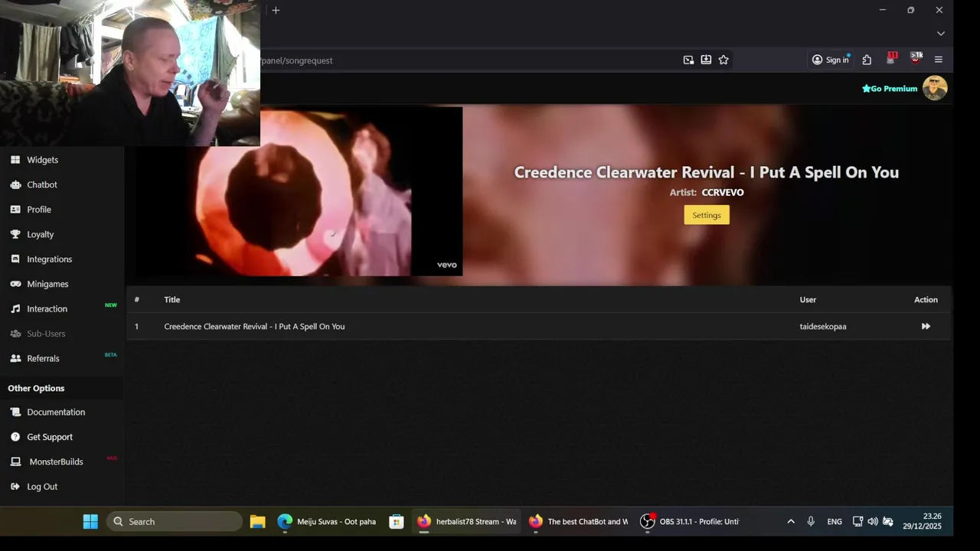Click the Get Support question icon
980x551 pixels.
coord(15,437)
